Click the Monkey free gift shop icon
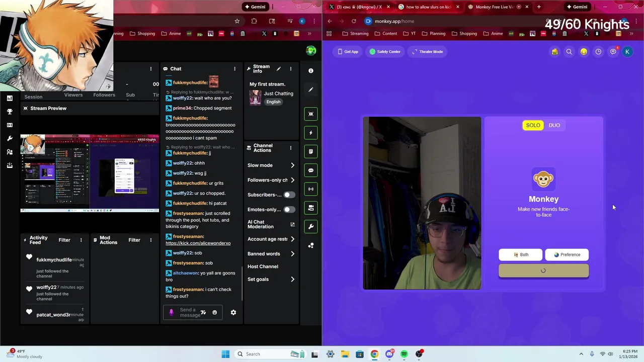This screenshot has height=362, width=644. pyautogui.click(x=554, y=52)
